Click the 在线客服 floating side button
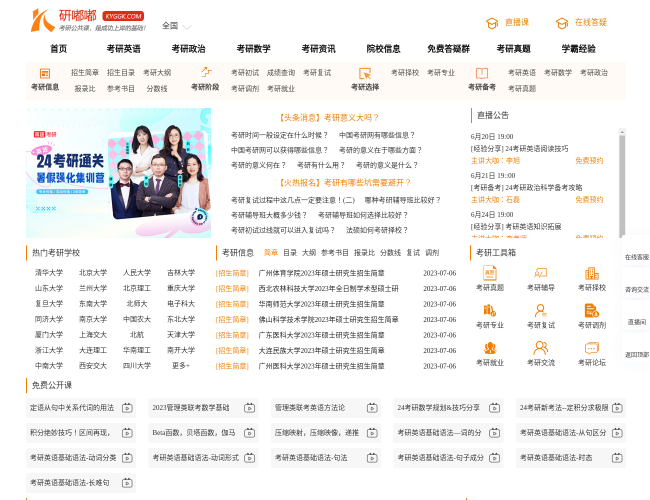Viewport: 650px width, 500px height. (637, 257)
